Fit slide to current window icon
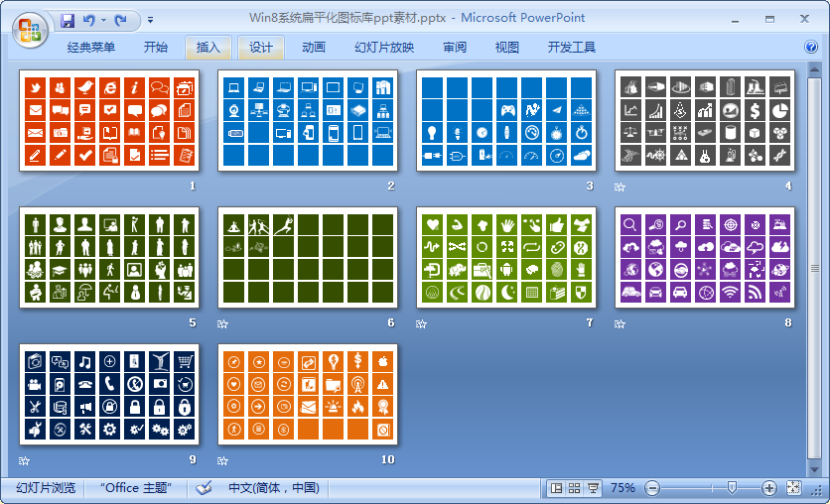The height and width of the screenshot is (504, 830). coord(793,487)
